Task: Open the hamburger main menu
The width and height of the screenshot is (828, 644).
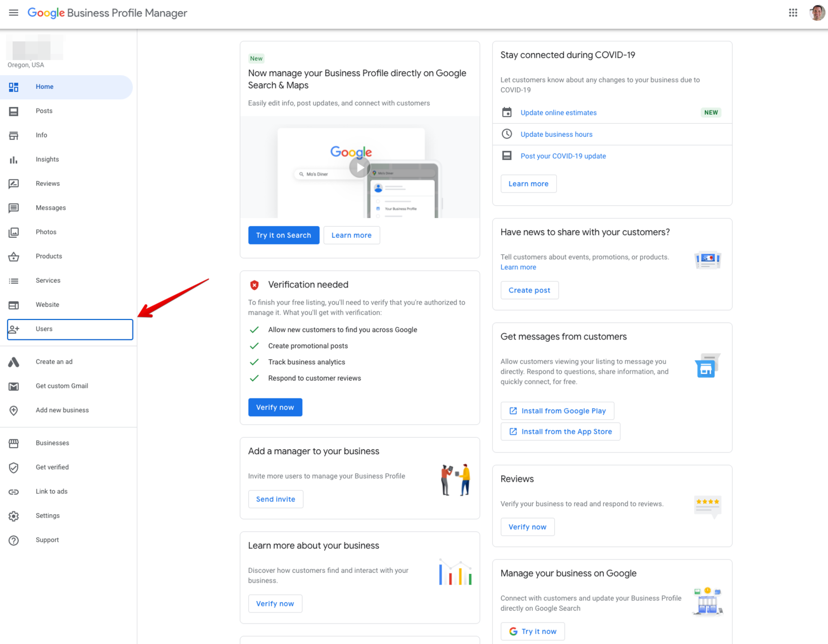Action: click(14, 13)
